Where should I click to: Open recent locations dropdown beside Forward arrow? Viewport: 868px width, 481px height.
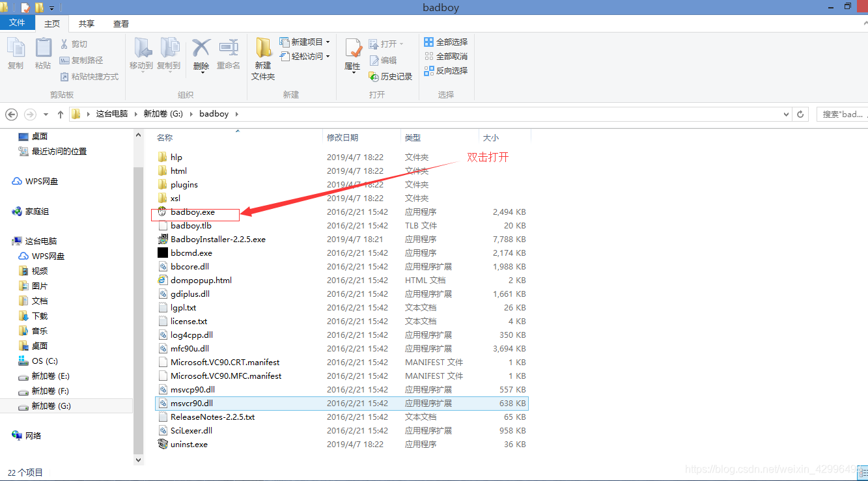click(46, 114)
